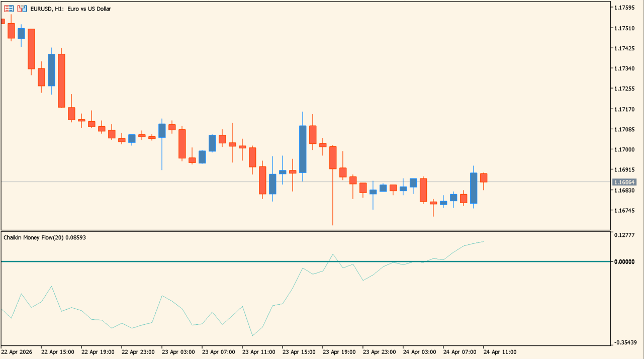
Task: Click the tall blue candle near 24 Apr 10:00
Action: pyautogui.click(x=474, y=188)
